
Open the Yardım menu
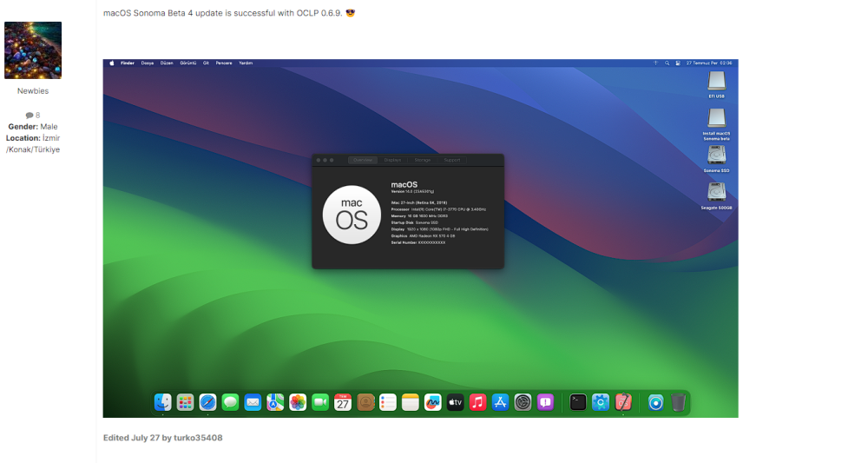point(246,63)
